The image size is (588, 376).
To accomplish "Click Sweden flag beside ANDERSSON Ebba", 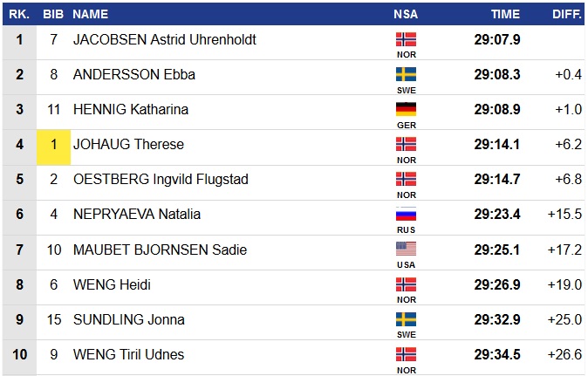I will pos(406,74).
